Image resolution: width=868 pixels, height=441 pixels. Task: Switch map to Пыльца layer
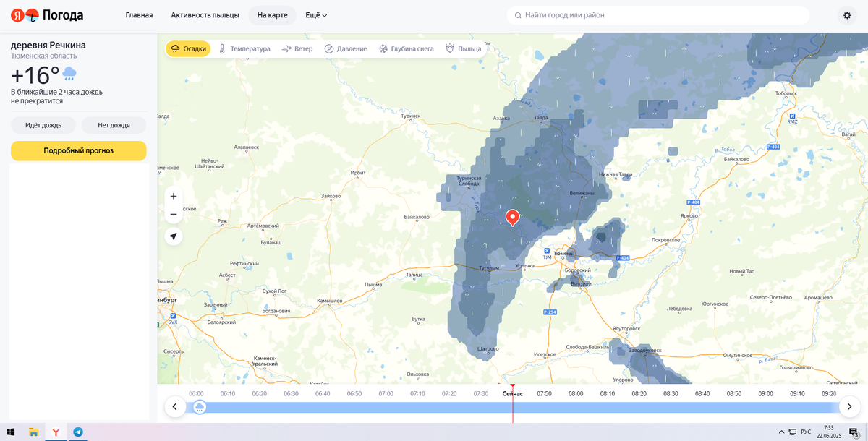(x=463, y=48)
